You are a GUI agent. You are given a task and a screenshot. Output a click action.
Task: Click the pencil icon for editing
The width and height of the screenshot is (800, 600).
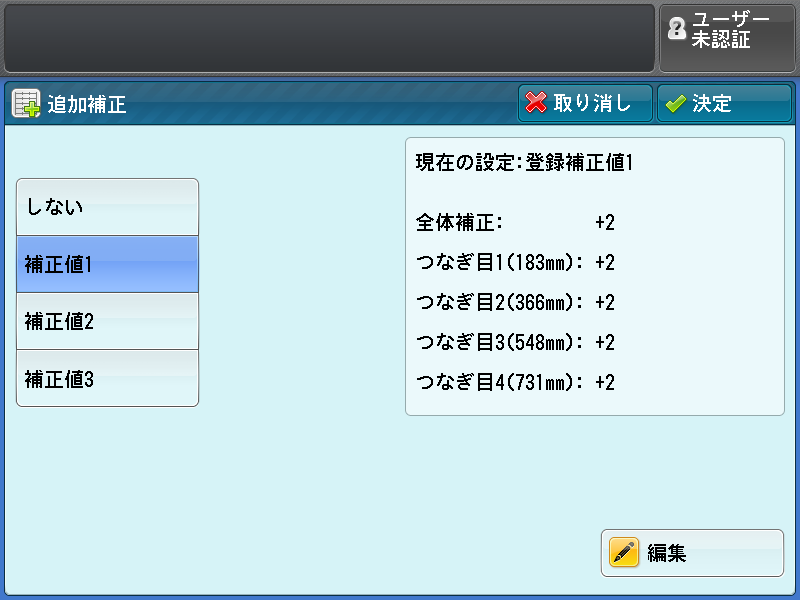[624, 553]
